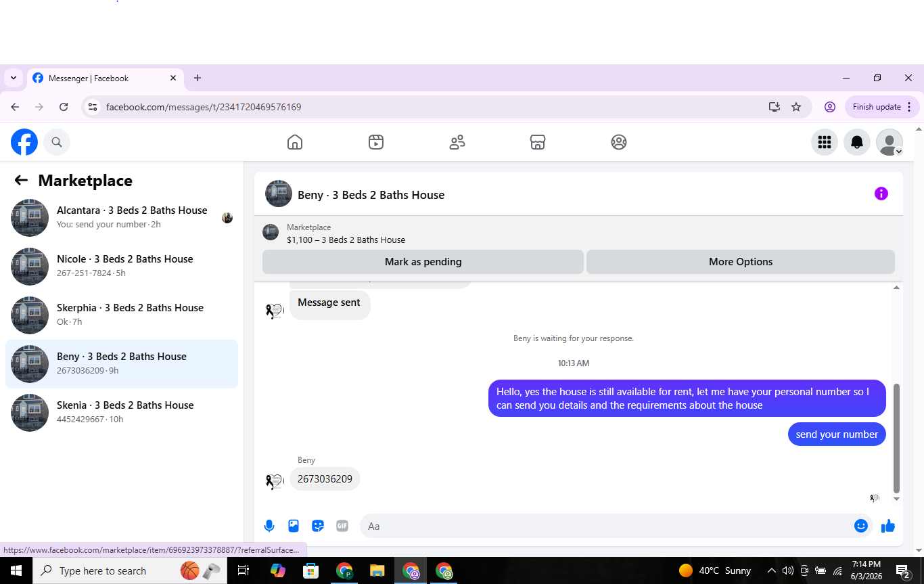Screen dimensions: 924x584
Task: Open the account profile picture menu
Action: click(x=890, y=142)
